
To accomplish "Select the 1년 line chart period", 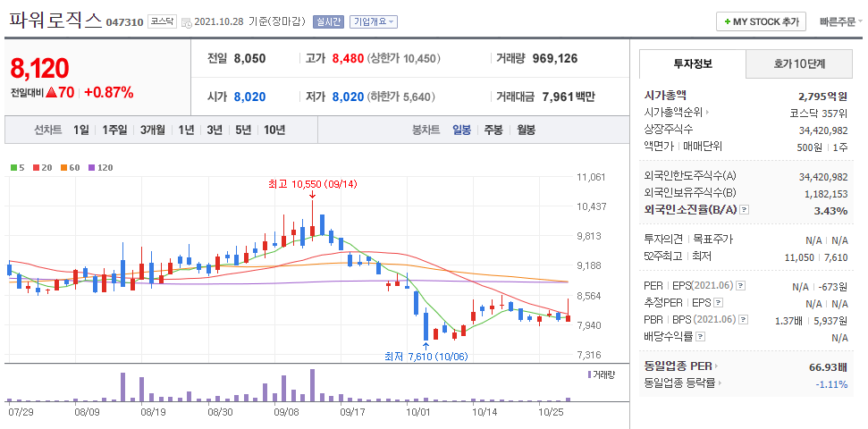I will pos(186,130).
